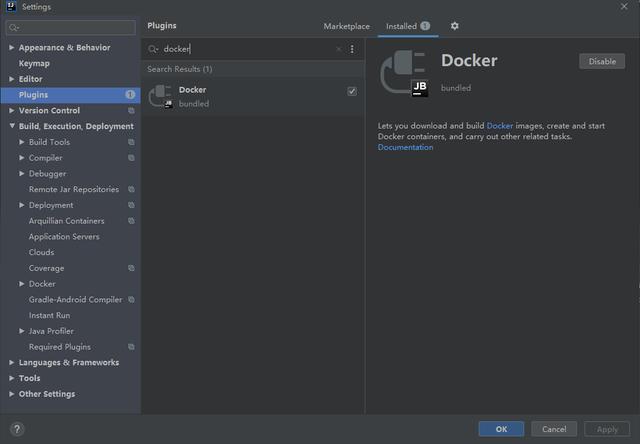Cancel the Settings dialog
The width and height of the screenshot is (640, 444).
pos(554,429)
